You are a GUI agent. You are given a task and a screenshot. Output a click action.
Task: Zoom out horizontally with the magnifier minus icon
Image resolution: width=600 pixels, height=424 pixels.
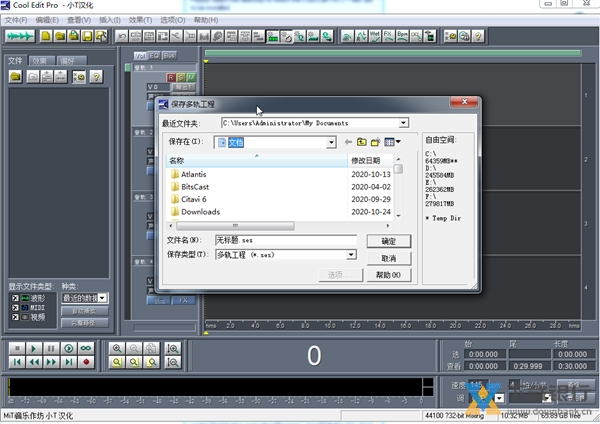134,348
